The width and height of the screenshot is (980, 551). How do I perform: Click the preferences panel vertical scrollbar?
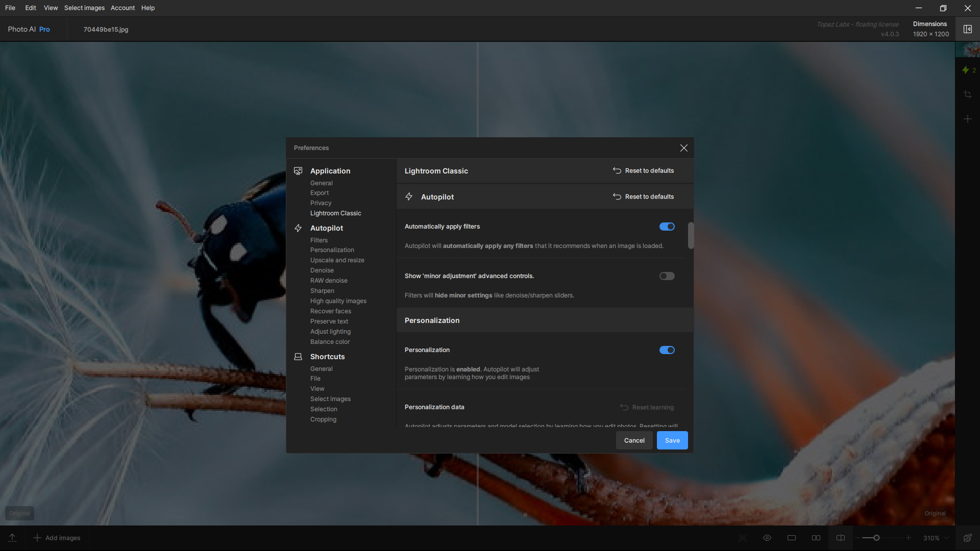click(x=691, y=235)
